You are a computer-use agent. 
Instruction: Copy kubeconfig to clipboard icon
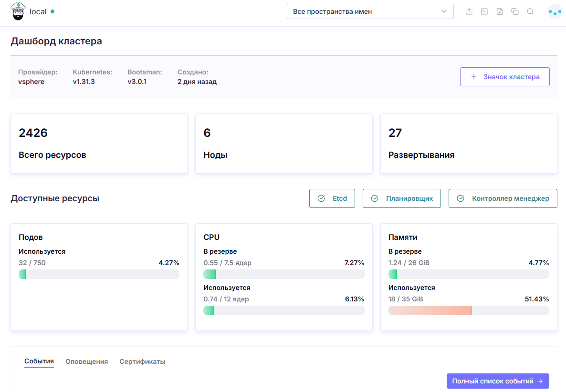(x=515, y=11)
